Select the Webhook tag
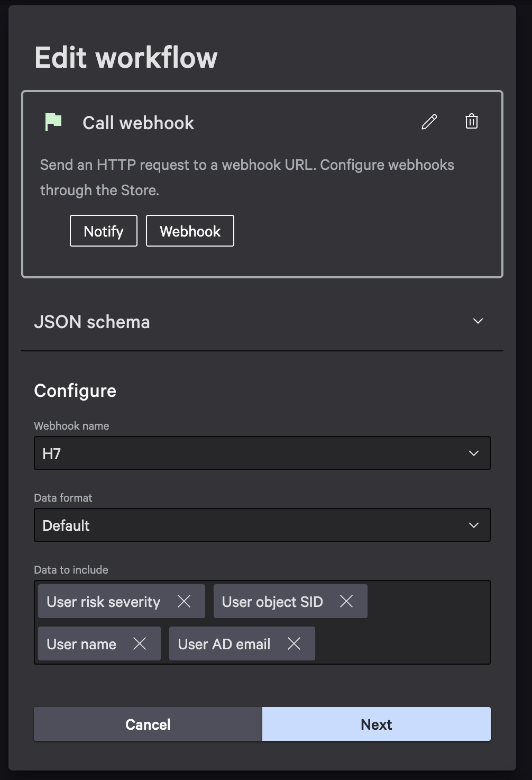 [190, 231]
